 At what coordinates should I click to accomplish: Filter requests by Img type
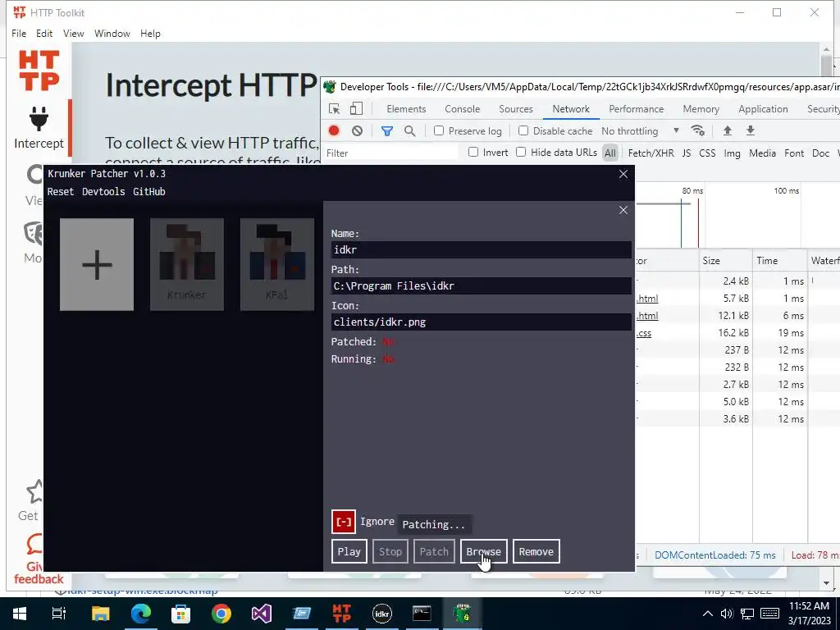(732, 153)
